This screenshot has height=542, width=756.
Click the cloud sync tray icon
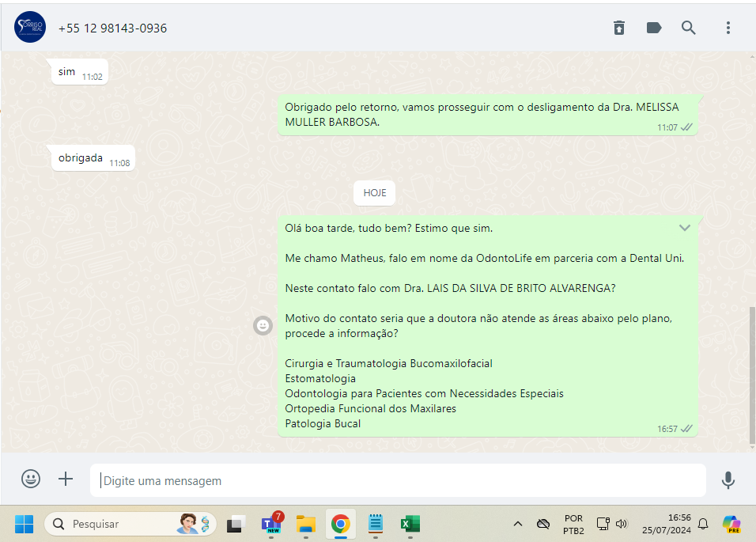coord(543,524)
